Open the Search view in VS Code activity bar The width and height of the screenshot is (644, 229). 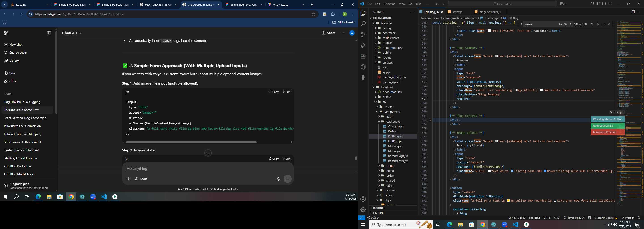tap(363, 24)
